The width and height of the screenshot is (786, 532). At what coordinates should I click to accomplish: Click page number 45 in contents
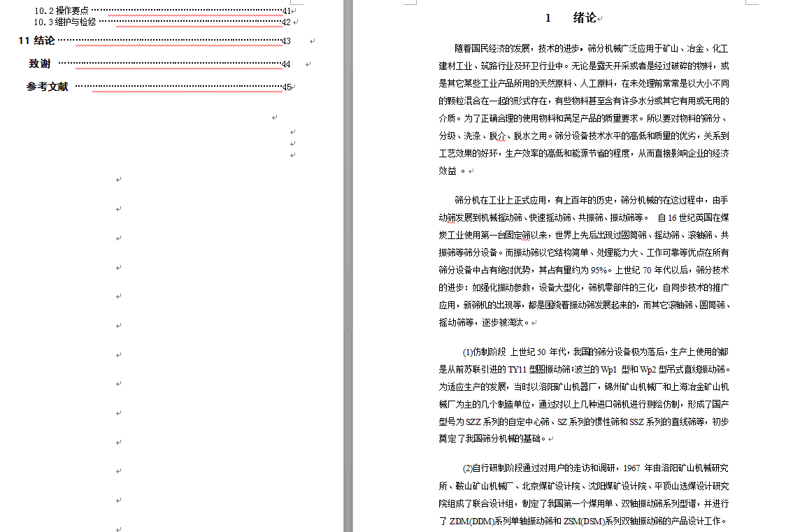pos(286,87)
